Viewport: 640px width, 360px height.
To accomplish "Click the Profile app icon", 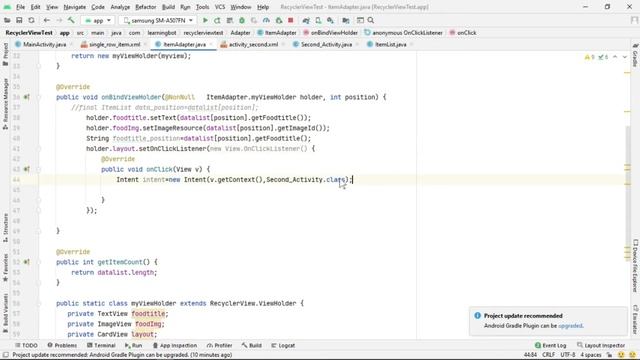I will click(266, 20).
